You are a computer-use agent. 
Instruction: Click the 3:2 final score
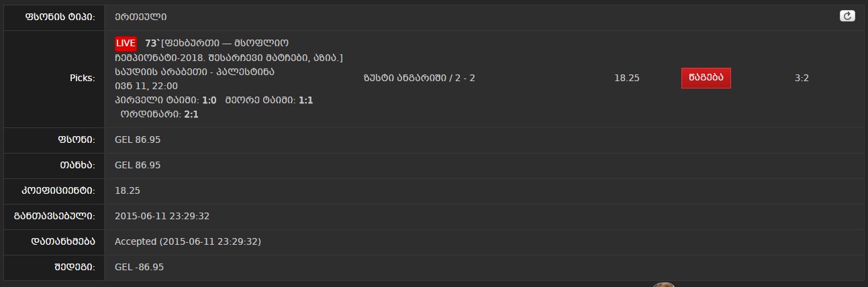point(802,78)
